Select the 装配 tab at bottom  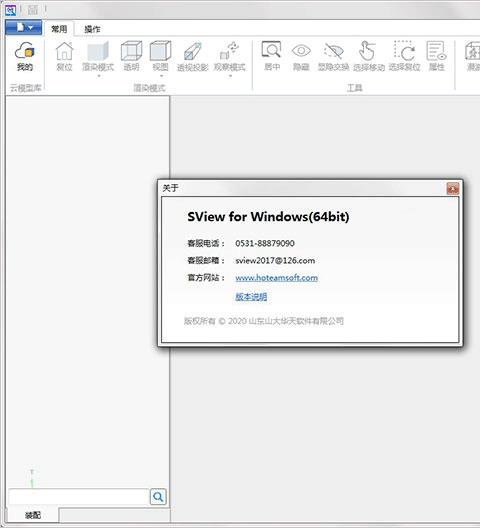pyautogui.click(x=33, y=515)
